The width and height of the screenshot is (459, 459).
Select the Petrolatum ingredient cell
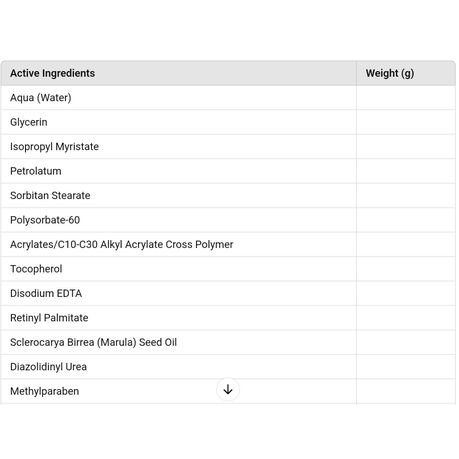pos(179,171)
